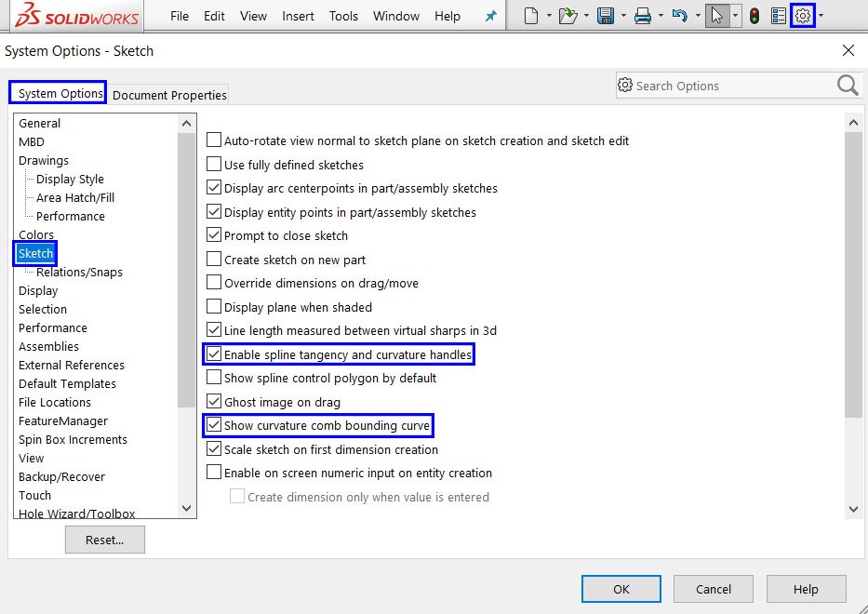Image resolution: width=868 pixels, height=614 pixels.
Task: Open the Options gear icon
Action: (x=803, y=16)
